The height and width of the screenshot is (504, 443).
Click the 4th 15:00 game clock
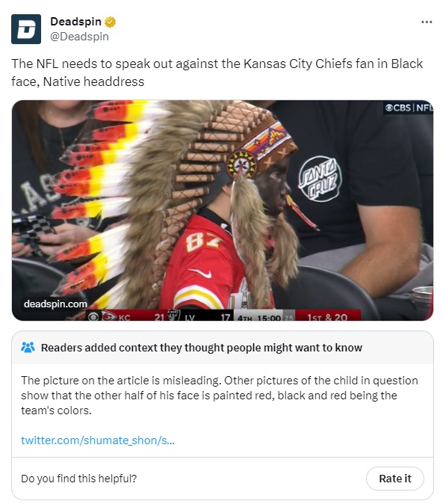[x=259, y=317]
